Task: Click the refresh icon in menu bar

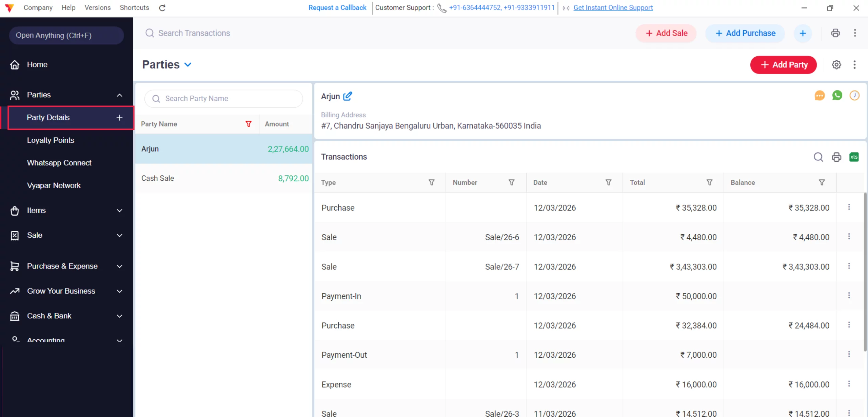Action: tap(162, 8)
